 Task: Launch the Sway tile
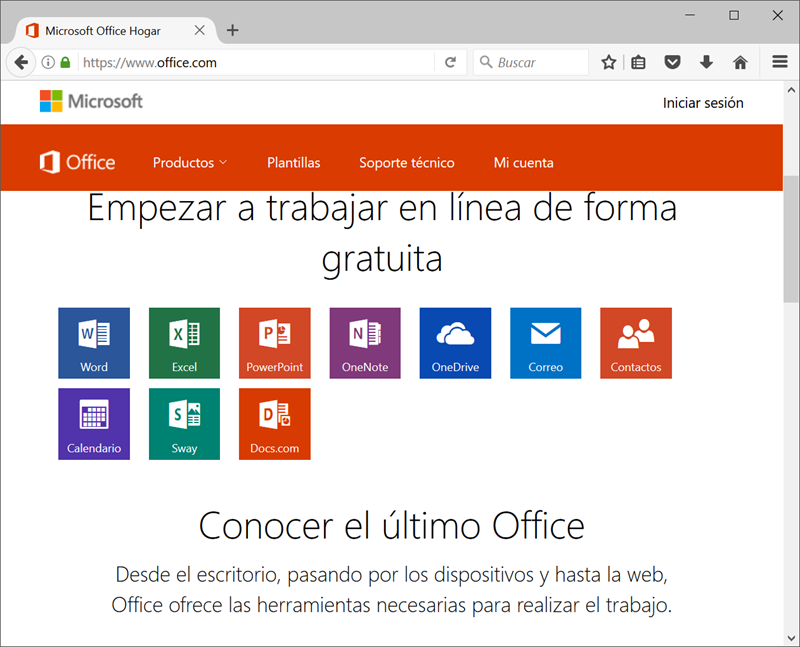(184, 424)
